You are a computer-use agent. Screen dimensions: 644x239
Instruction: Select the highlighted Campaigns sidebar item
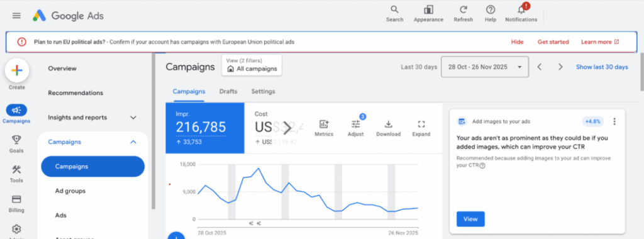[x=93, y=166]
